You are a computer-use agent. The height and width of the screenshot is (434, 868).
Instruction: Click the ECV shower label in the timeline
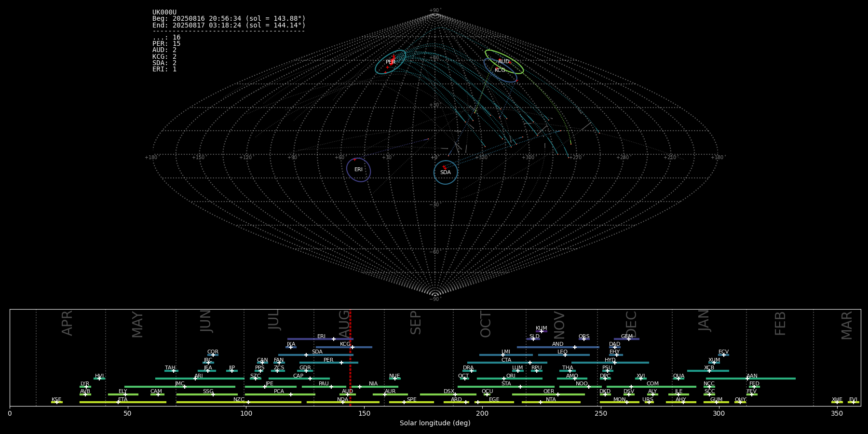(723, 352)
